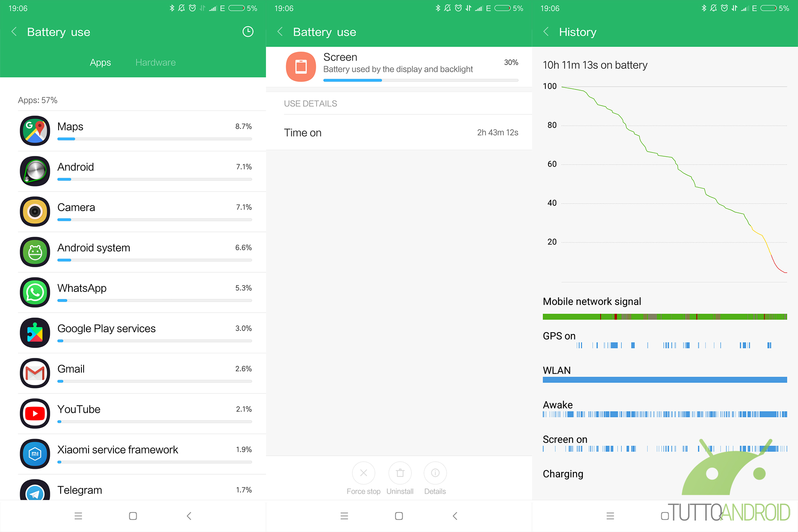
Task: Tap the orange Screen icon
Action: [301, 66]
